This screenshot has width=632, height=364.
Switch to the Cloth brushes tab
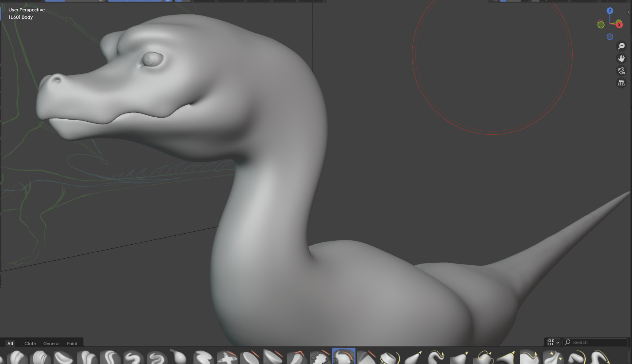pyautogui.click(x=30, y=344)
